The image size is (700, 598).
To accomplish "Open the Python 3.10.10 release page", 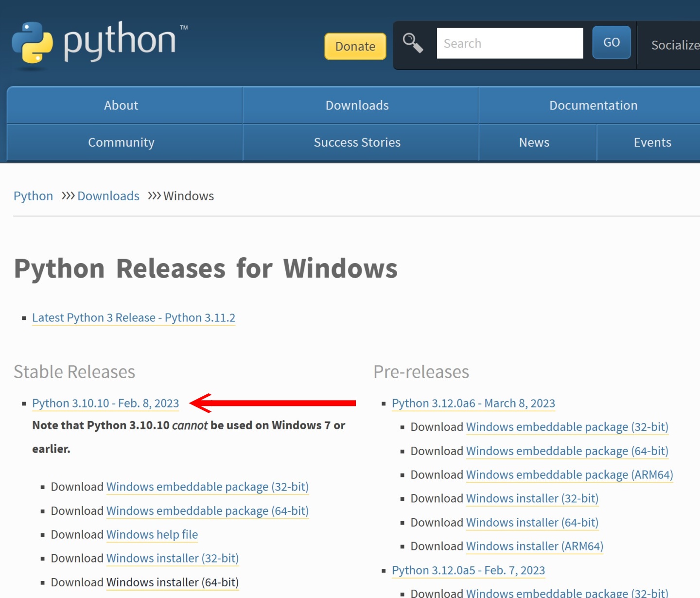I will click(x=105, y=403).
